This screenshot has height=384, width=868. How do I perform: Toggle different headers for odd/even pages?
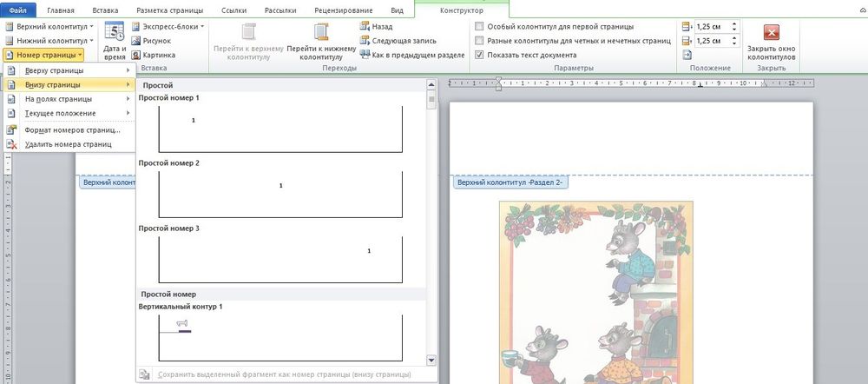tap(480, 41)
